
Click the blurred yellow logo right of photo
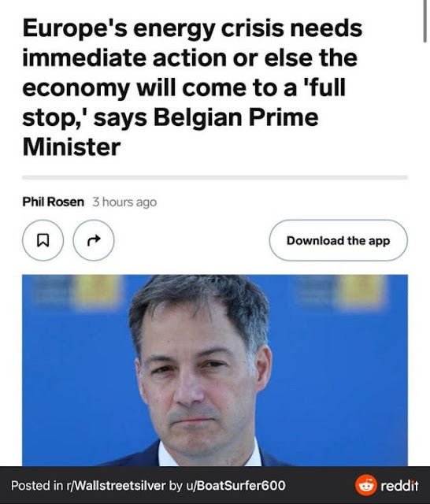pos(361,293)
